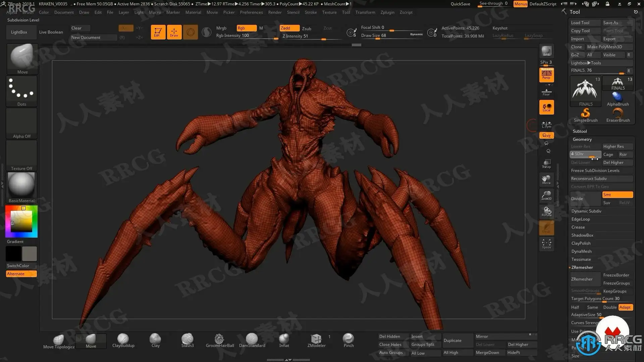Open the Render menu
The height and width of the screenshot is (362, 644).
click(x=275, y=12)
